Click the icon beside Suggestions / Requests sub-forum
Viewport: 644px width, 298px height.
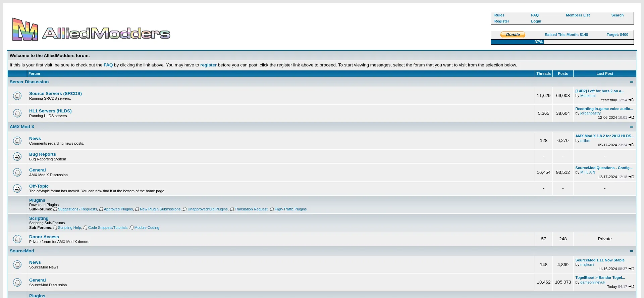pyautogui.click(x=55, y=209)
